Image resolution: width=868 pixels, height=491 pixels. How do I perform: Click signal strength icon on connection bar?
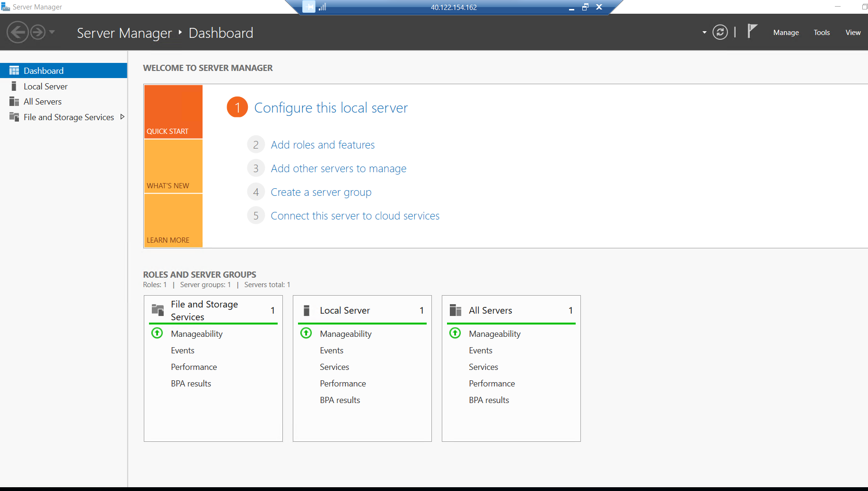[323, 7]
